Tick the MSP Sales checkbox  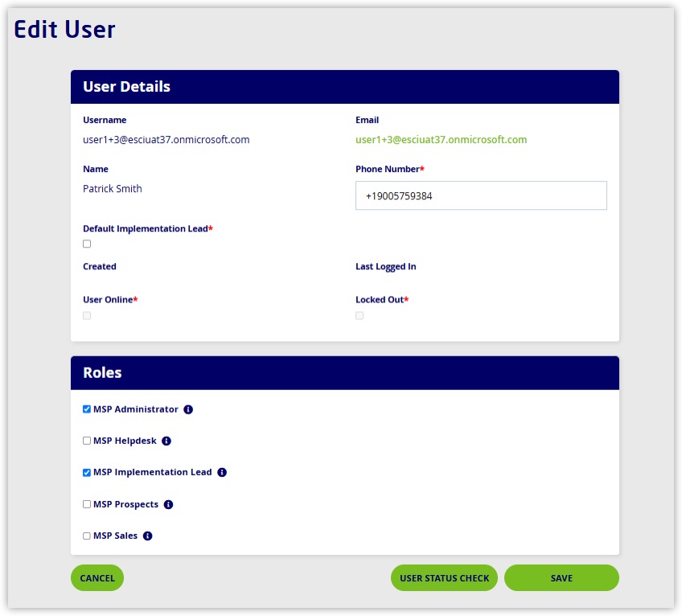[x=87, y=536]
